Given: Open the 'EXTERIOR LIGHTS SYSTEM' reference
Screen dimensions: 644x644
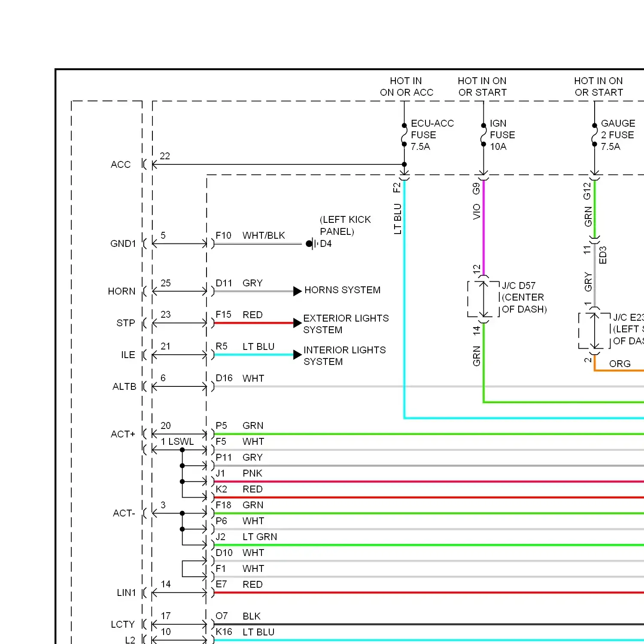Looking at the screenshot, I should (x=346, y=324).
